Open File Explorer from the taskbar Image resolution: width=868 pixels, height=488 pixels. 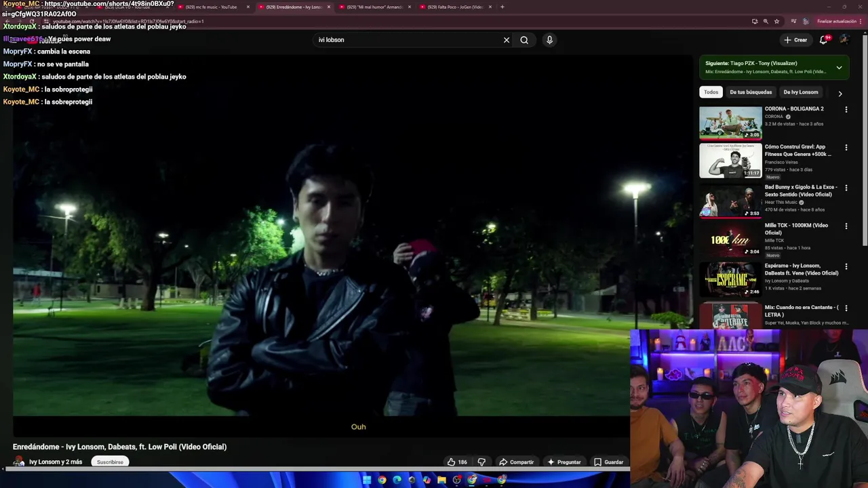tap(441, 480)
